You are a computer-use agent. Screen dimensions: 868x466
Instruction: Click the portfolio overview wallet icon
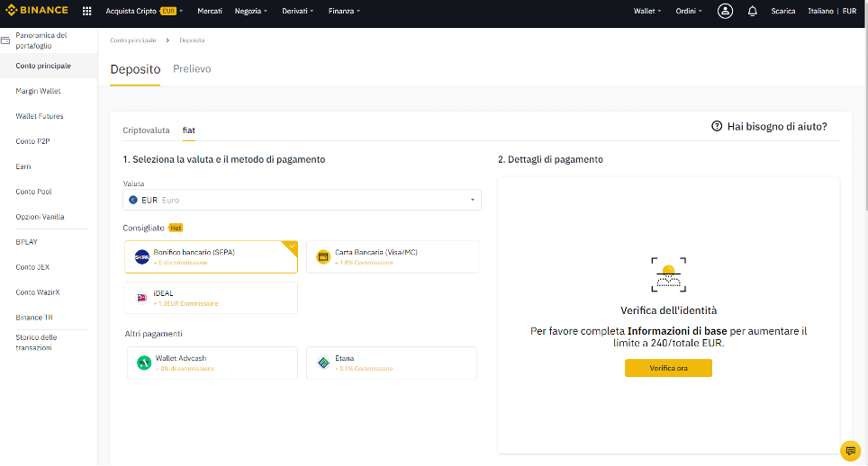coord(5,40)
